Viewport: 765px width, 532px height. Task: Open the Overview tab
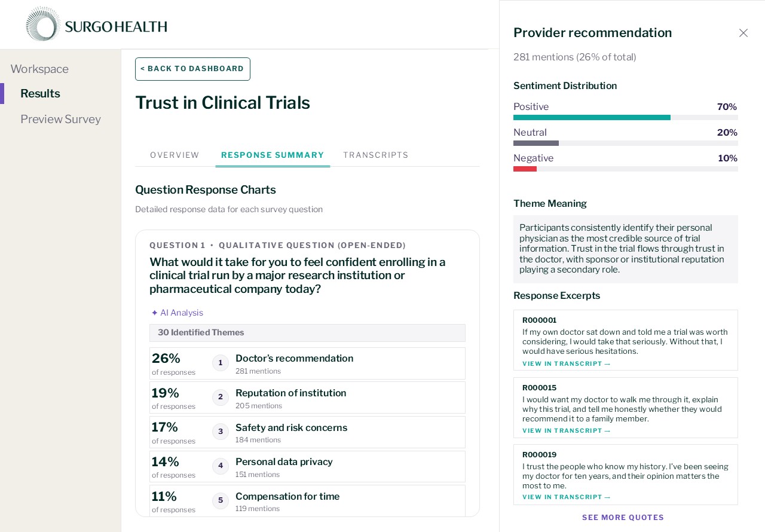coord(175,155)
